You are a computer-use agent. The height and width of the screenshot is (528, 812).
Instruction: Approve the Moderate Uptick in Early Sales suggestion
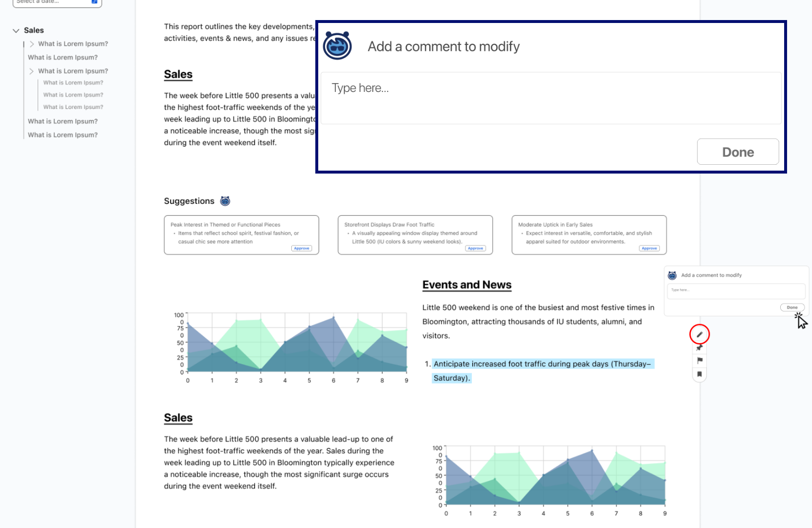click(649, 248)
